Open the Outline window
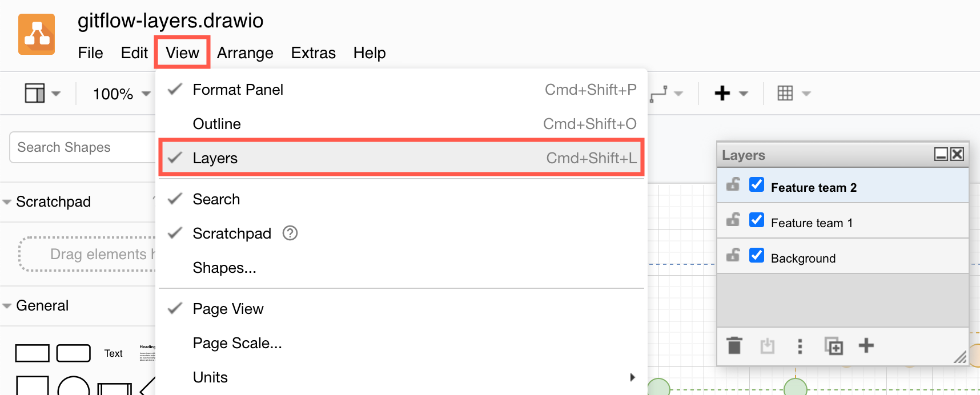The width and height of the screenshot is (980, 395). tap(217, 123)
